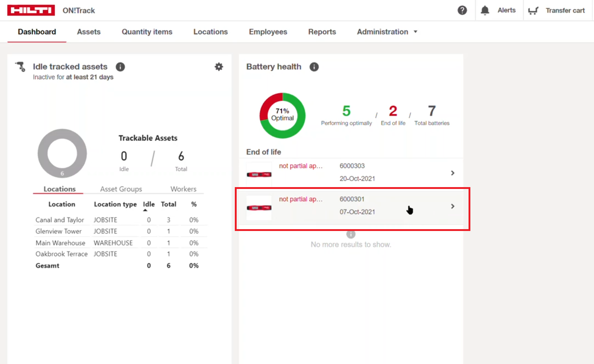Viewport: 594px width, 364px height.
Task: Open the Transfer cart icon
Action: (x=533, y=11)
